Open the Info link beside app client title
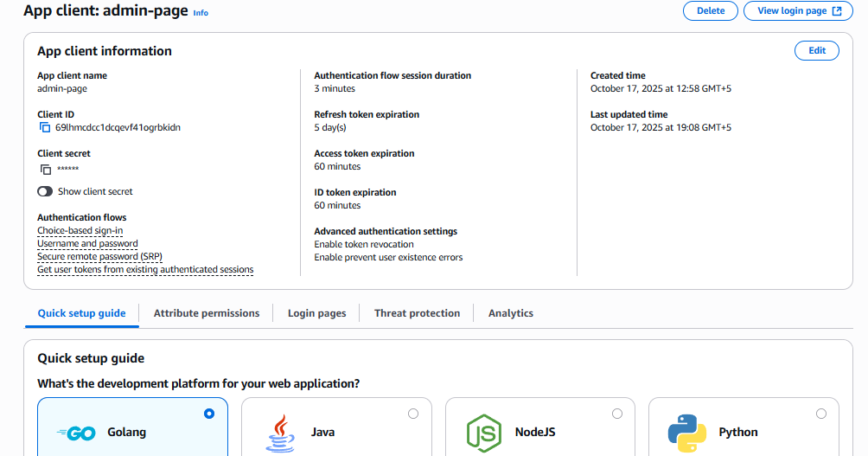 (201, 13)
